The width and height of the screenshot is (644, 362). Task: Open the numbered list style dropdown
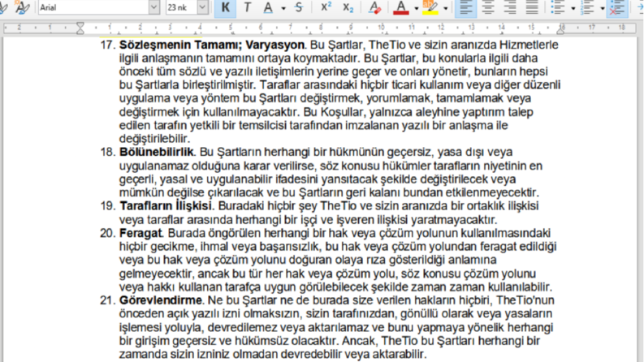(x=603, y=8)
